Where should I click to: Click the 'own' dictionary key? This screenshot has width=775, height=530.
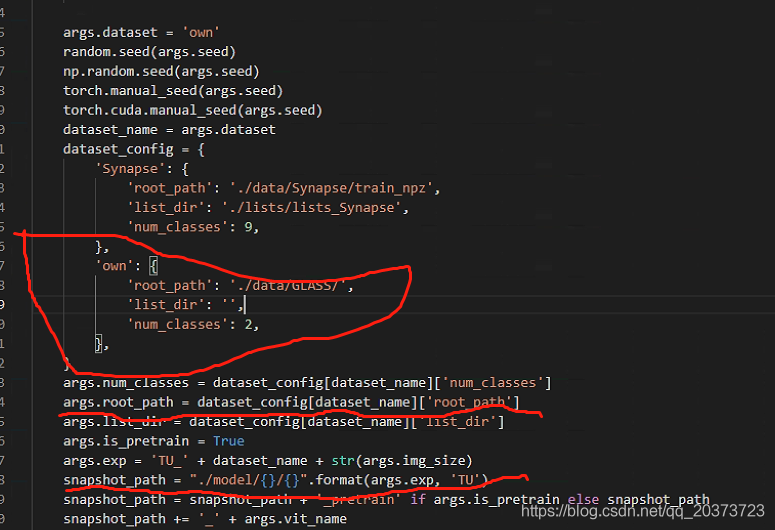tap(113, 266)
